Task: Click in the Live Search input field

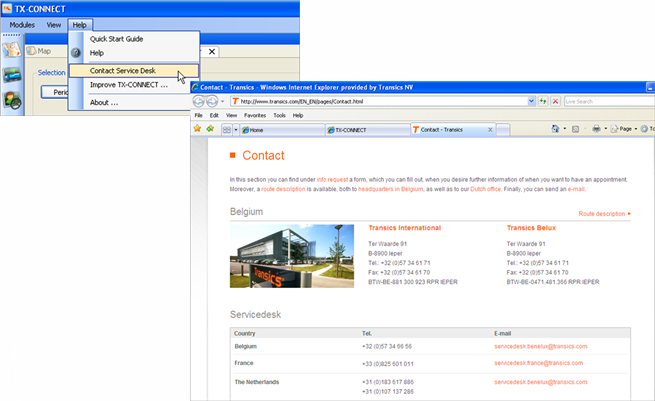Action: 605,102
